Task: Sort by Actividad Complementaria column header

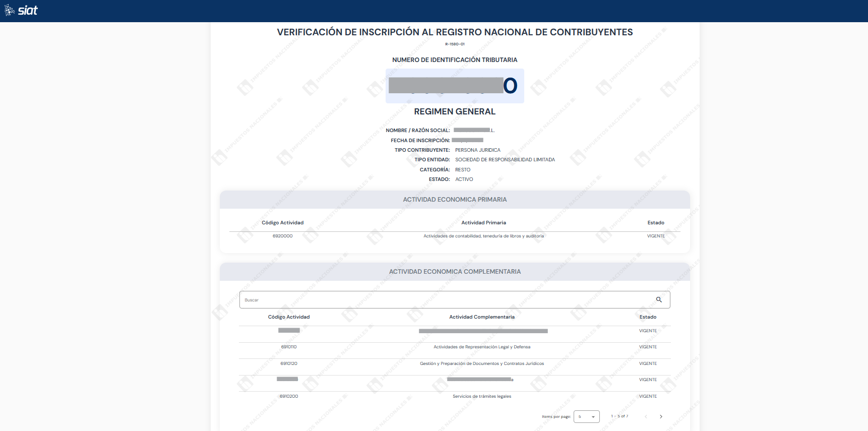Action: (481, 317)
